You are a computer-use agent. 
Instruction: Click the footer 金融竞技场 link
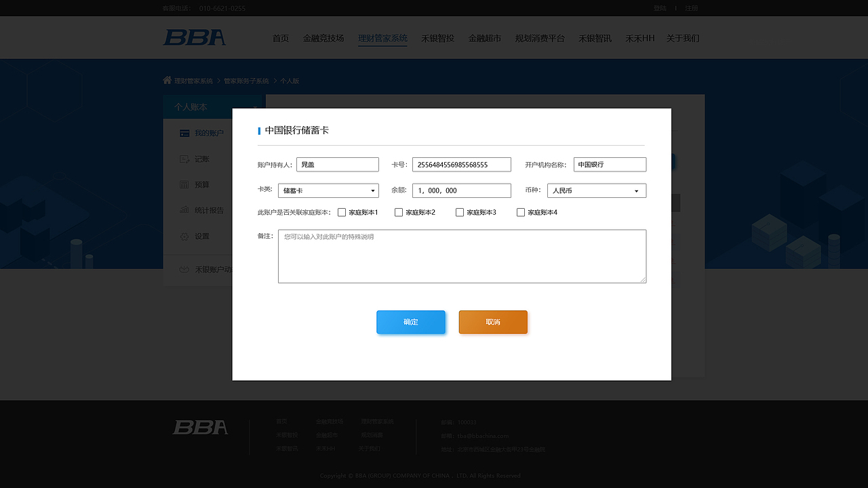pos(330,422)
